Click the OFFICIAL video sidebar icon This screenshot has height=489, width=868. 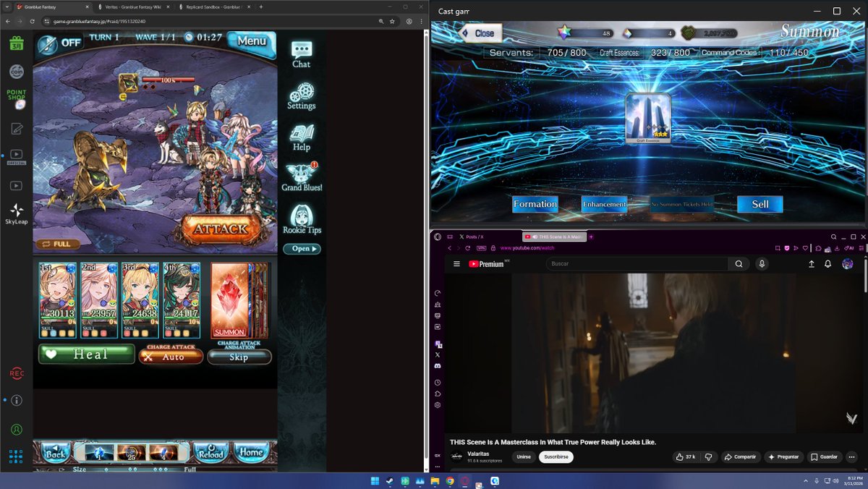click(16, 156)
